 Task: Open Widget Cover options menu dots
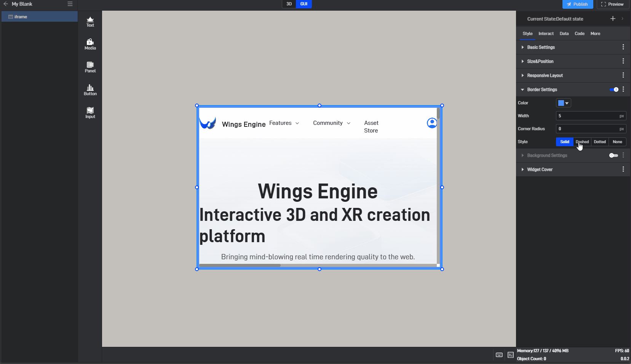coord(623,169)
